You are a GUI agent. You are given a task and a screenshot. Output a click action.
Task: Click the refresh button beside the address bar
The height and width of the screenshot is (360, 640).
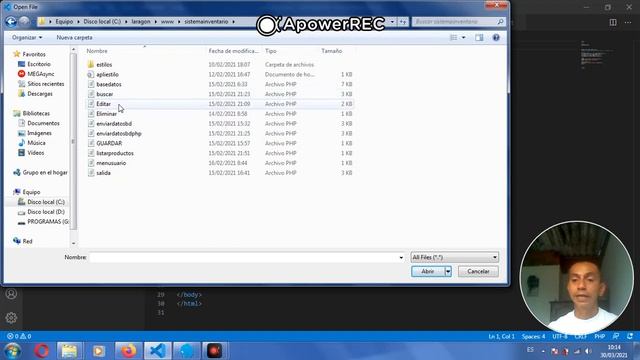tap(403, 22)
